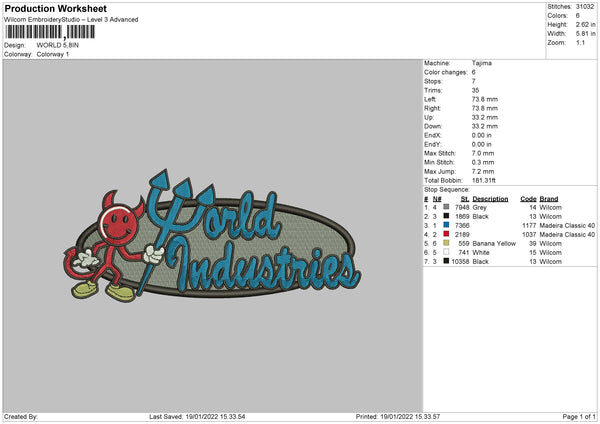Click the Width value 5.81 in
Image resolution: width=600 pixels, height=424 pixels.
click(585, 34)
